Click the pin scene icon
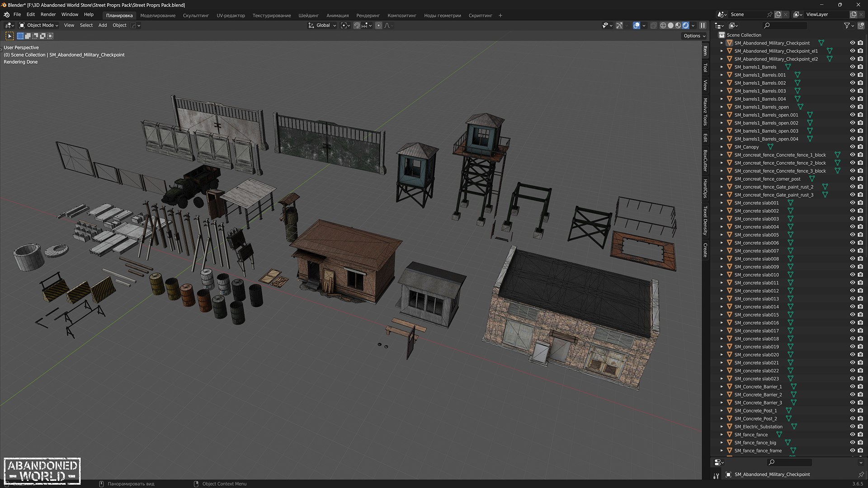This screenshot has width=868, height=488. [769, 14]
